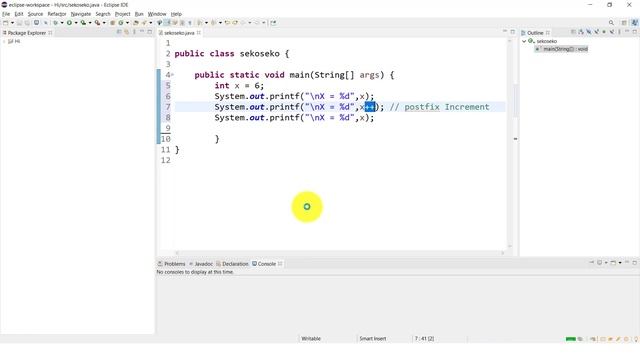Click the Debug bug toolbar icon

pyautogui.click(x=55, y=23)
